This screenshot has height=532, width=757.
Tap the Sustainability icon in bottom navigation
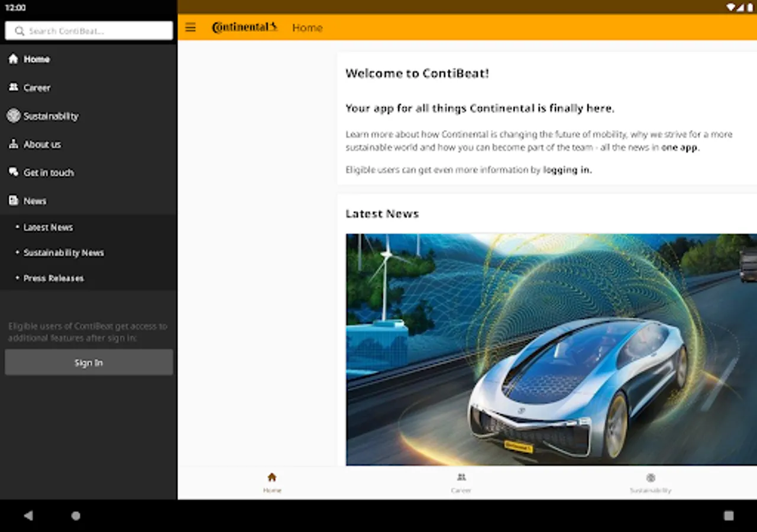651,476
